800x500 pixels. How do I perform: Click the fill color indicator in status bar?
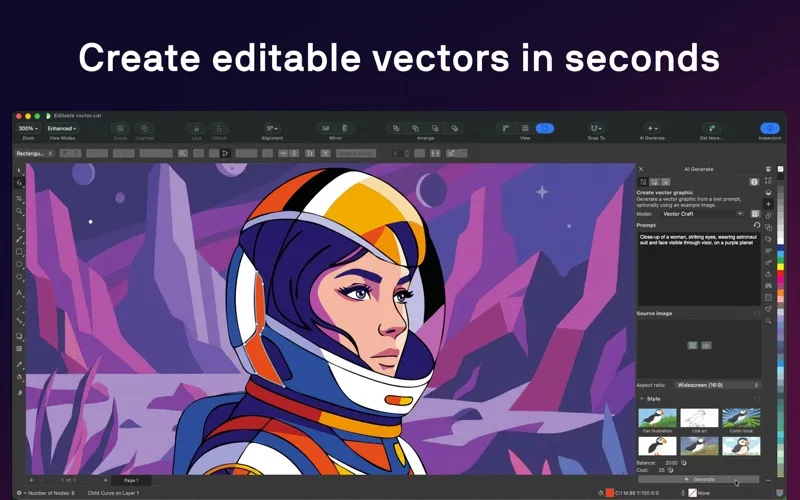[609, 493]
